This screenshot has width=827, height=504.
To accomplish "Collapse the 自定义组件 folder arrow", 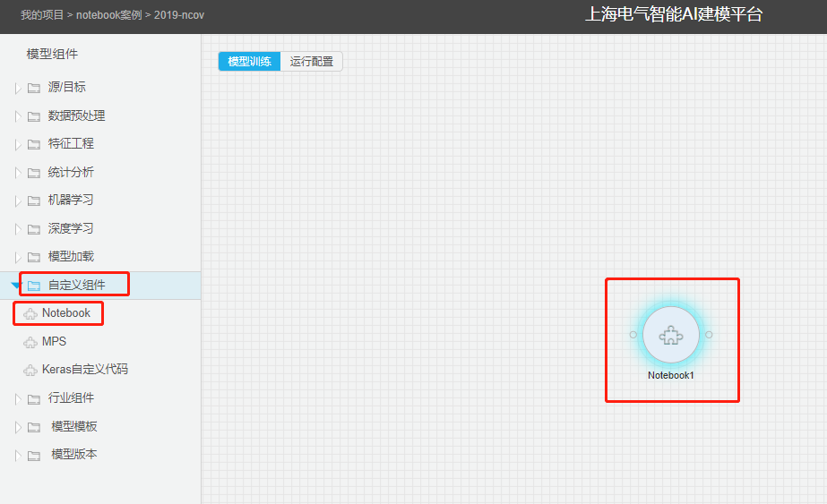I will pos(15,286).
